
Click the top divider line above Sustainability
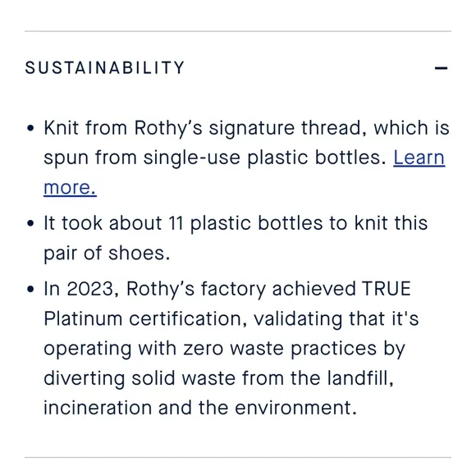[x=238, y=31]
